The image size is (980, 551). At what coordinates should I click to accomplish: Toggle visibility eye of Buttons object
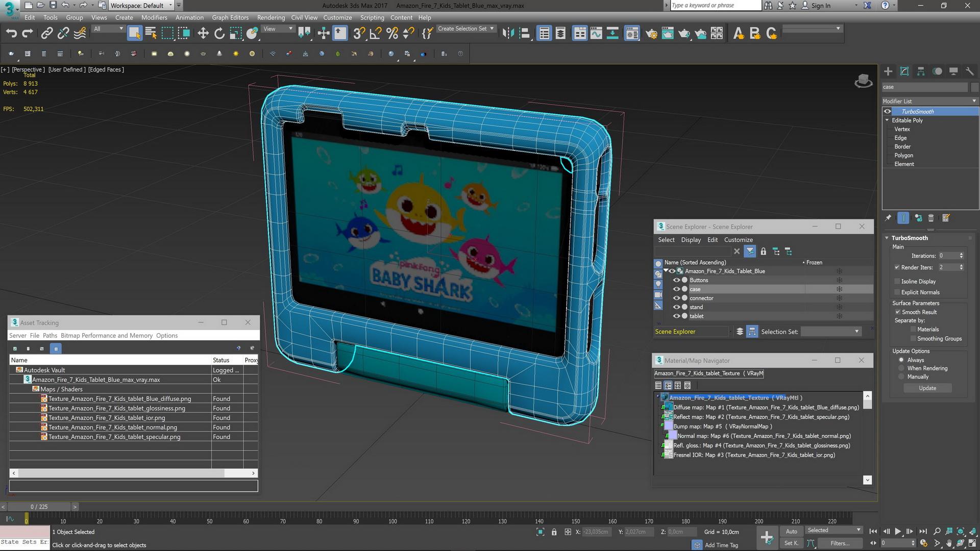click(x=676, y=280)
